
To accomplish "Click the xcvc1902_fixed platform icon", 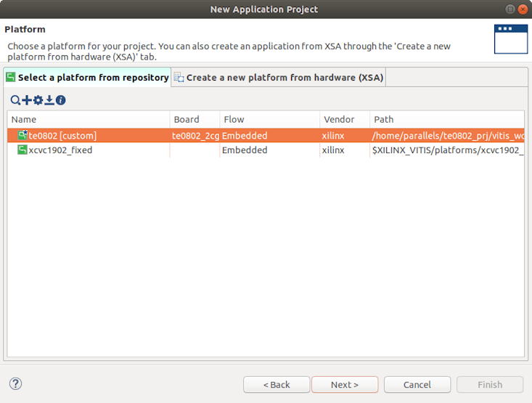I will click(x=22, y=150).
